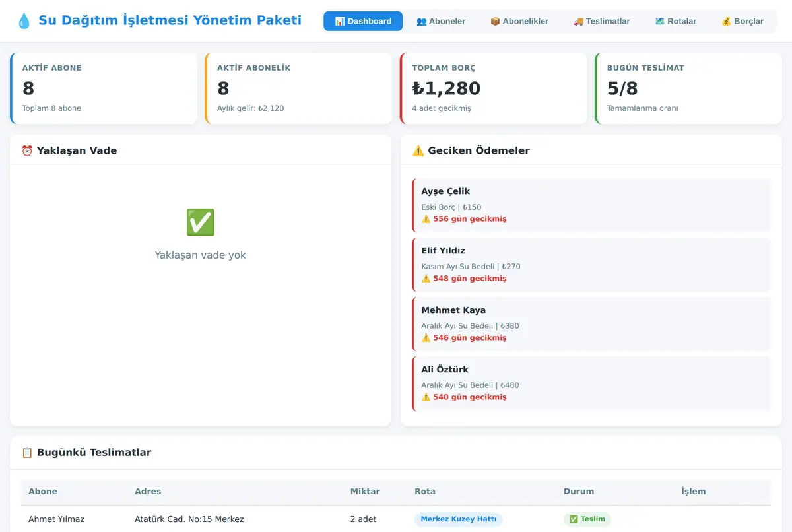792x532 pixels.
Task: Click the address Atatürk Cad. No:15 Merkez
Action: click(189, 519)
